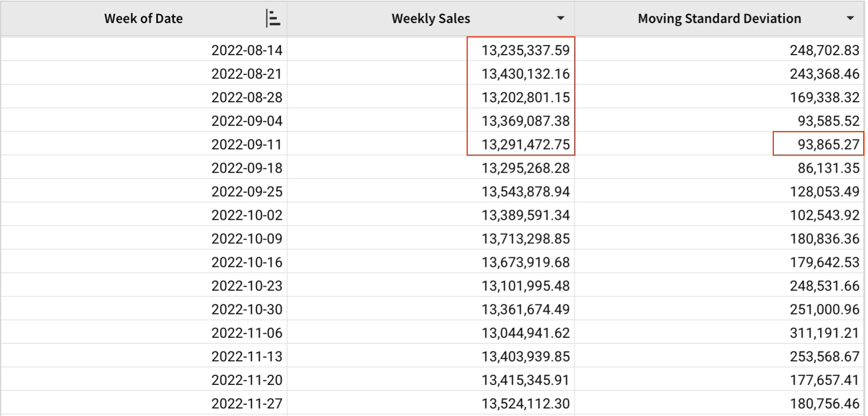Select highlighted deviation cell 93,865.27
The width and height of the screenshot is (868, 416).
[828, 144]
